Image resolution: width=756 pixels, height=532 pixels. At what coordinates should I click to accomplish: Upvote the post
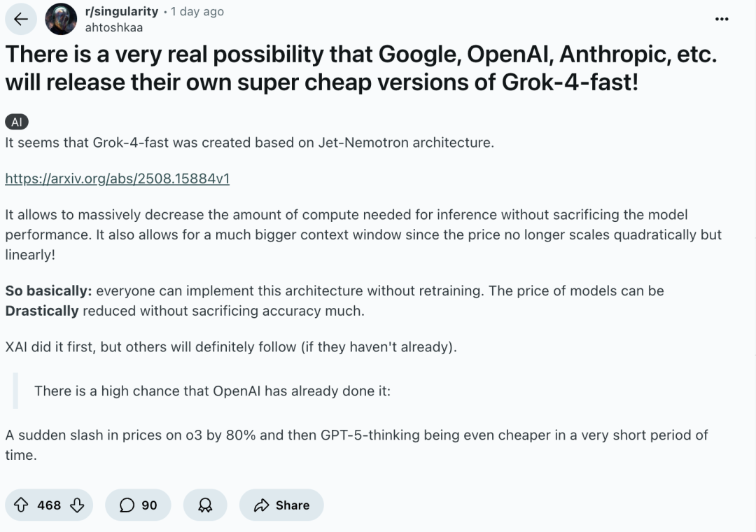(21, 505)
